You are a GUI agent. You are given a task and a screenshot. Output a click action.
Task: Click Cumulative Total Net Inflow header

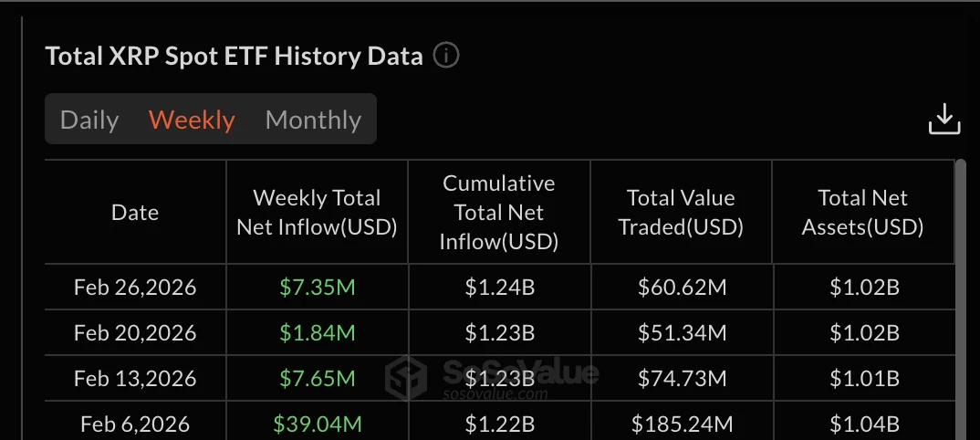pyautogui.click(x=499, y=213)
